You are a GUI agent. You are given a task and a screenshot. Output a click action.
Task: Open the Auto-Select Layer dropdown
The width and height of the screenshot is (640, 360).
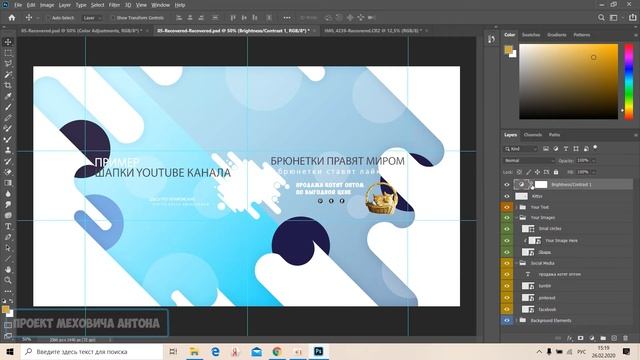click(x=92, y=18)
